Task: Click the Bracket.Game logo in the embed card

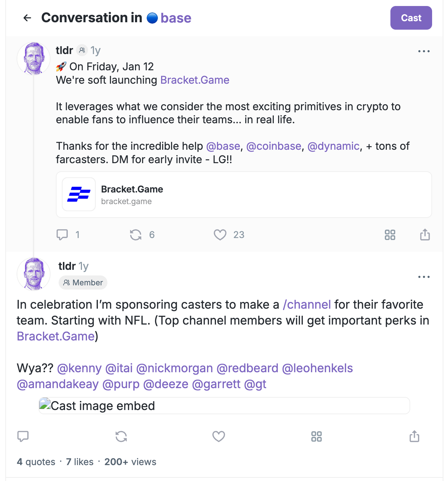Action: coord(79,194)
